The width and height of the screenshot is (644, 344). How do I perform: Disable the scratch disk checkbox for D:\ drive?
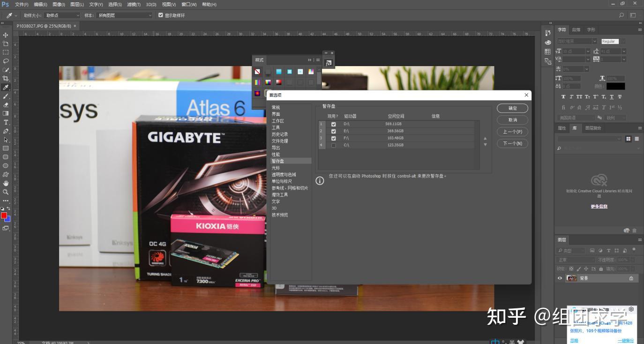pos(334,124)
